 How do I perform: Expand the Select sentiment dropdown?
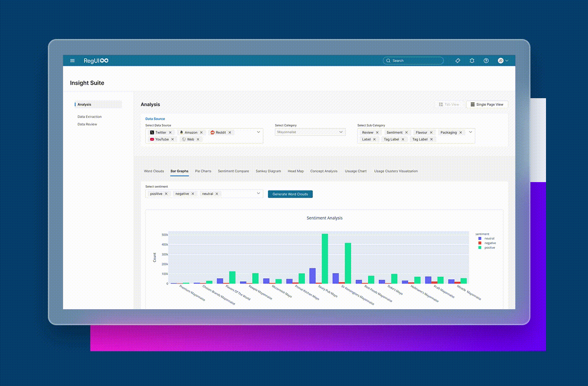pyautogui.click(x=258, y=193)
